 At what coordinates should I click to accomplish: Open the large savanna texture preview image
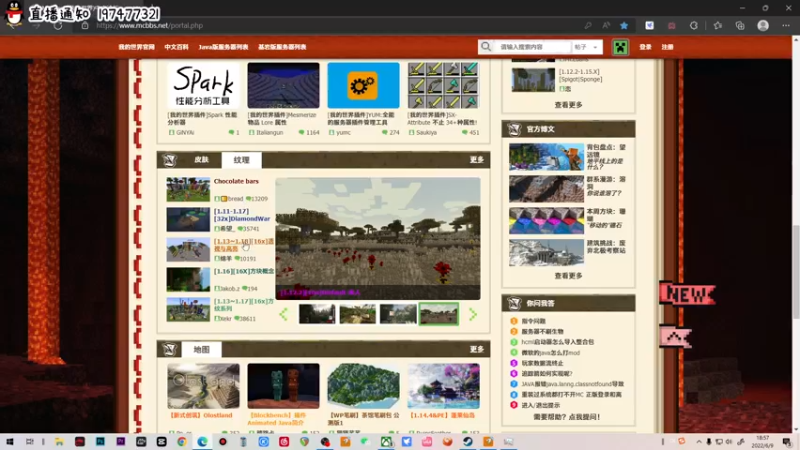(x=378, y=238)
